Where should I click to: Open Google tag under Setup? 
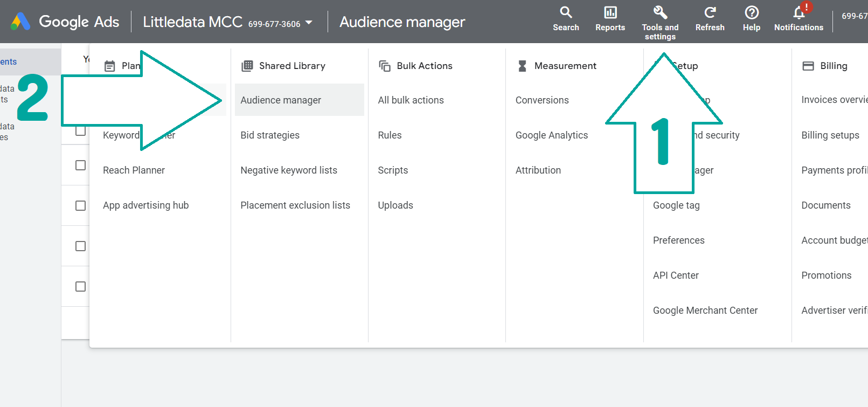click(676, 205)
